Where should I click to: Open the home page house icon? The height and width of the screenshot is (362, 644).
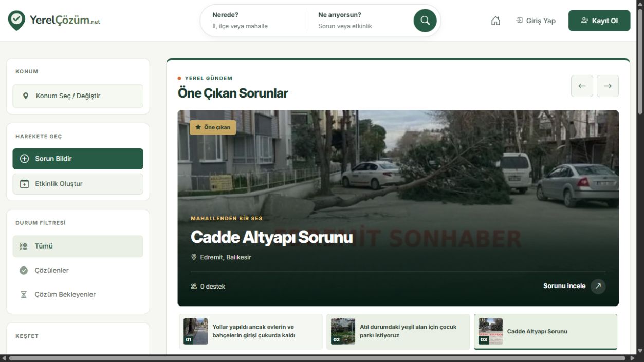click(x=495, y=21)
